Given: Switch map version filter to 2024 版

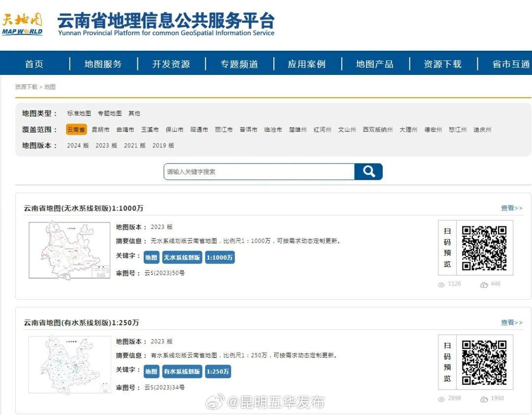Looking at the screenshot, I should (77, 145).
